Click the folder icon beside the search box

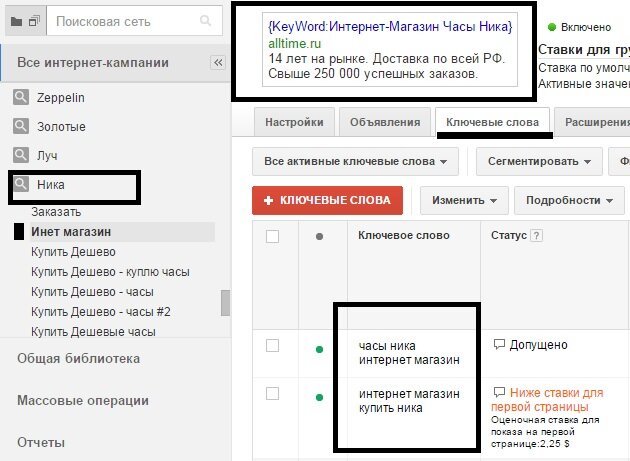pyautogui.click(x=16, y=21)
